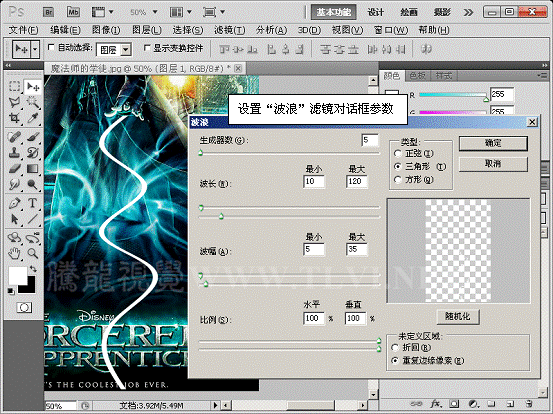Show more workspaces chevron
The height and width of the screenshot is (414, 553).
pos(468,13)
